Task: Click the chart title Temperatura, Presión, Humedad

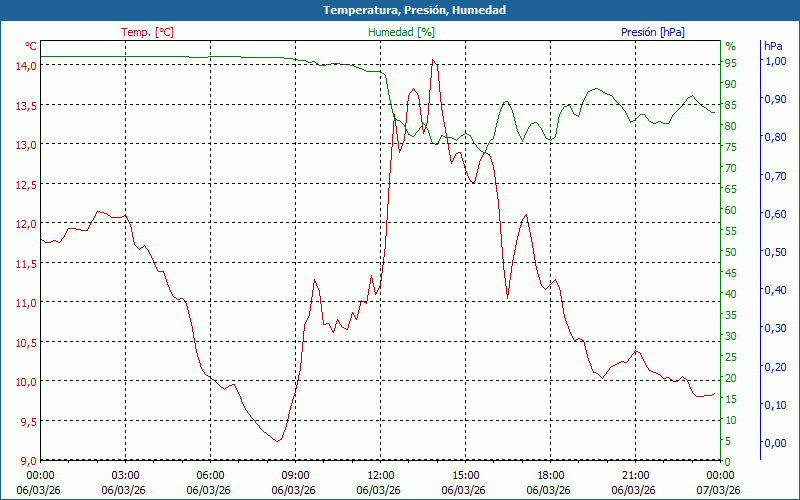Action: tap(400, 10)
